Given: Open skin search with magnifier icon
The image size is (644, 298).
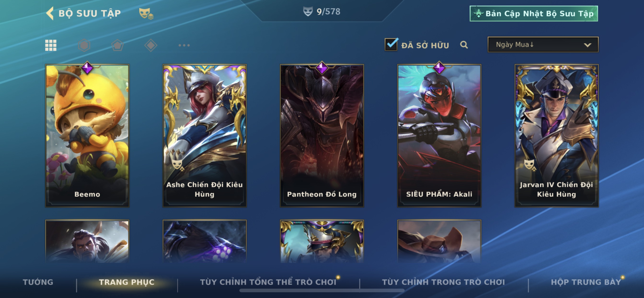Looking at the screenshot, I should point(464,45).
